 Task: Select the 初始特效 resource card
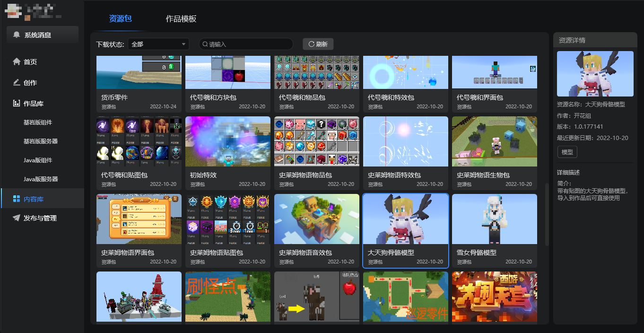point(228,153)
